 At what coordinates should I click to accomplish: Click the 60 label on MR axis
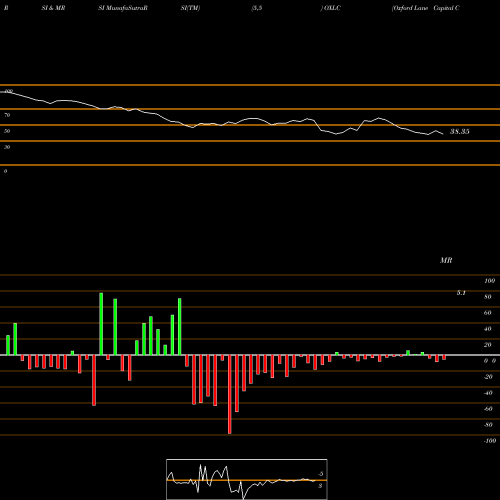[488, 313]
